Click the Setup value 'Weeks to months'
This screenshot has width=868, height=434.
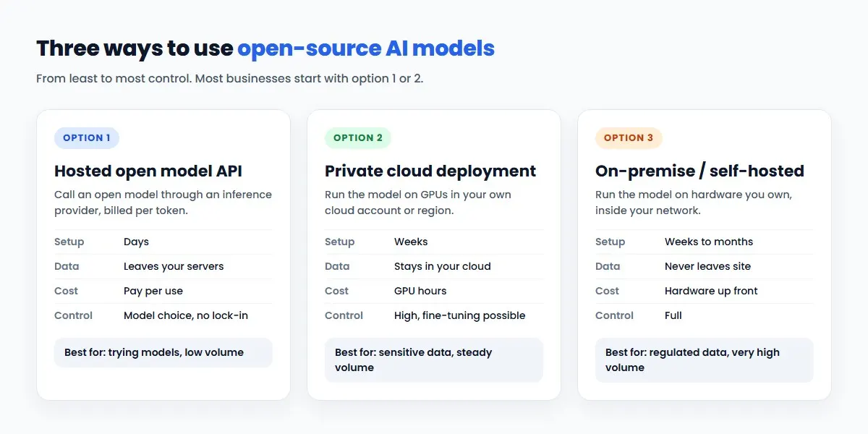[709, 242]
